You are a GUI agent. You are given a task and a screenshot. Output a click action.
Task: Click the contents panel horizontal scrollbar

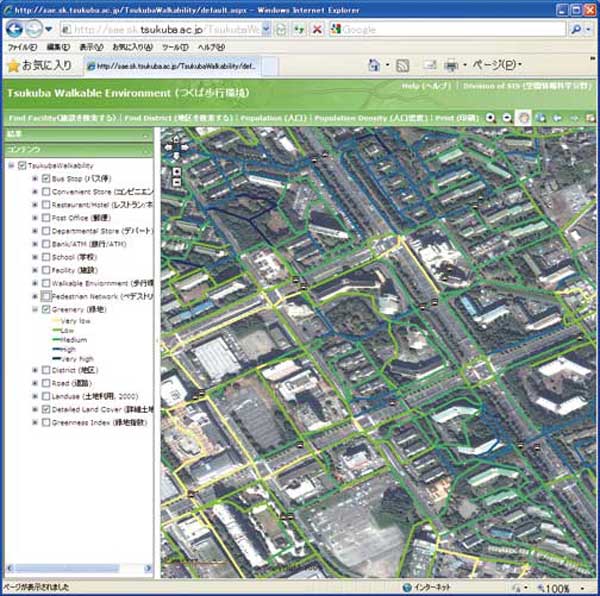tap(79, 568)
